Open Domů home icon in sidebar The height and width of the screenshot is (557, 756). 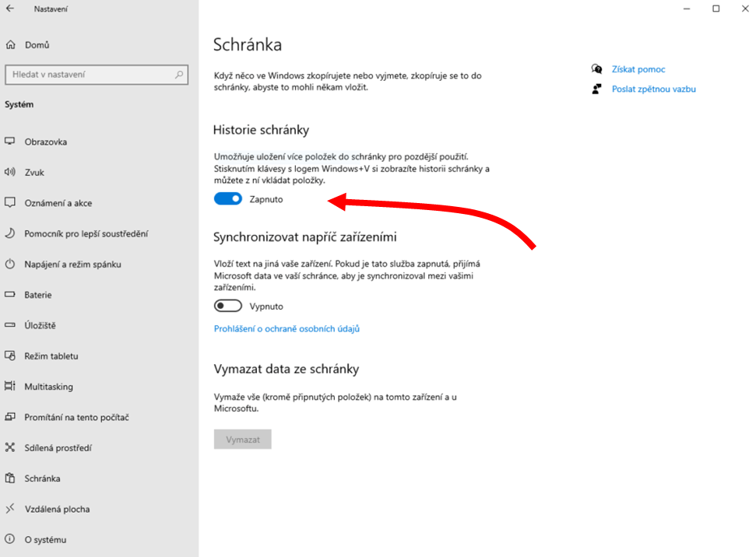[10, 45]
